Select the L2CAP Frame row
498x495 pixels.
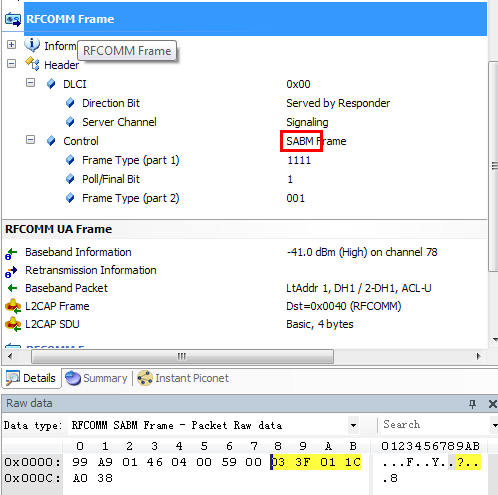click(244, 306)
